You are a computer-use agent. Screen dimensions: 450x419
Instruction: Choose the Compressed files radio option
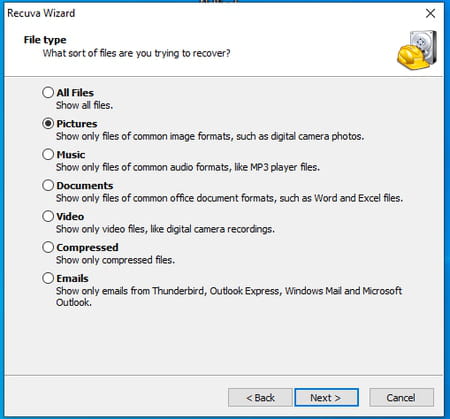pyautogui.click(x=48, y=247)
